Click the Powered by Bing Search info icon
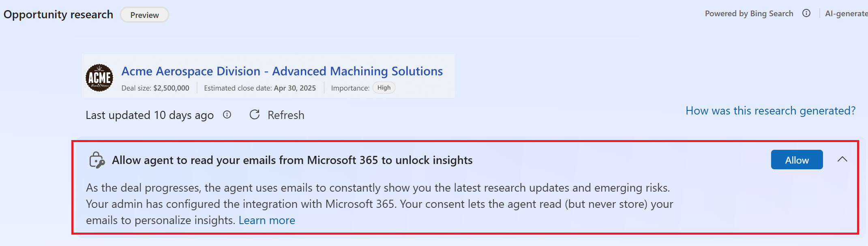868x246 pixels. tap(806, 13)
